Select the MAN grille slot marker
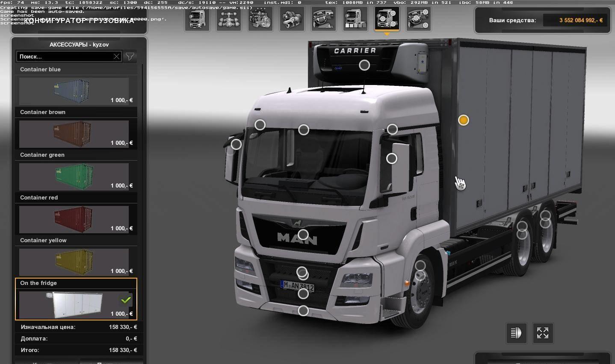The width and height of the screenshot is (615, 364). 303,235
